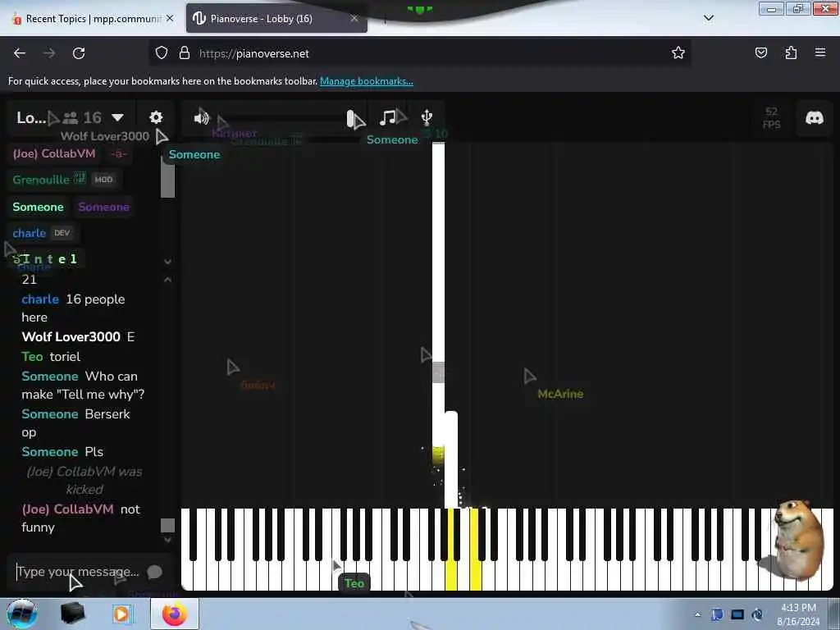Open the taskbar clock showing 4:13 PM

coord(798,614)
